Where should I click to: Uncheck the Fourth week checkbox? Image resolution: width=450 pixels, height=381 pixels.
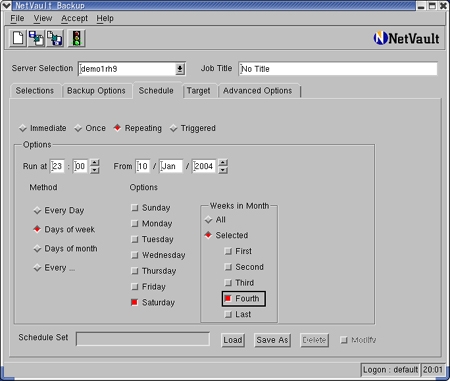243,299
